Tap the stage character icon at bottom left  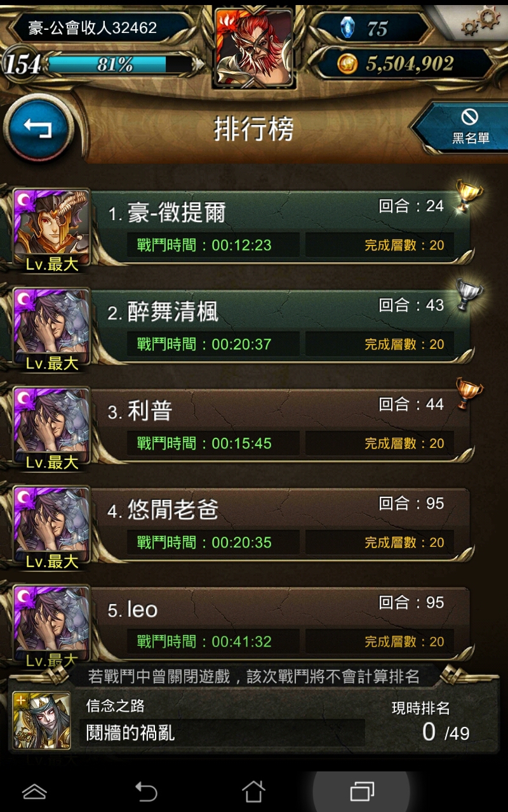pos(42,721)
